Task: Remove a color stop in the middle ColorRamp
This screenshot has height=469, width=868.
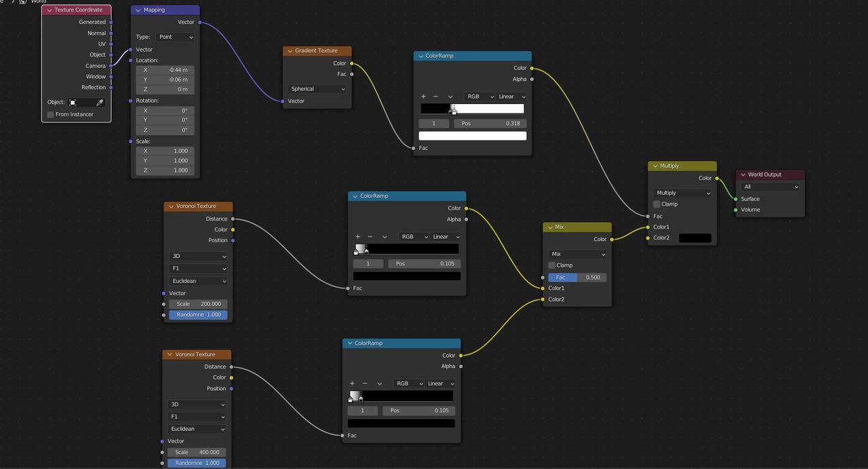Action: point(370,237)
